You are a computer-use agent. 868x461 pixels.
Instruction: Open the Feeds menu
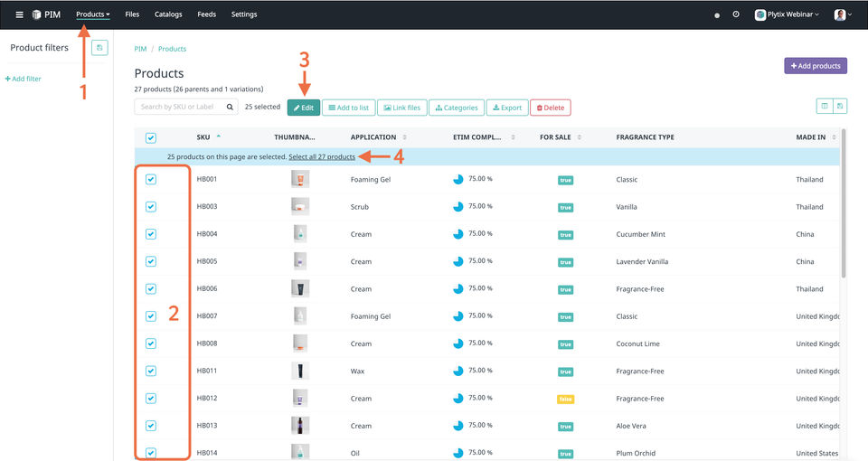[x=206, y=14]
